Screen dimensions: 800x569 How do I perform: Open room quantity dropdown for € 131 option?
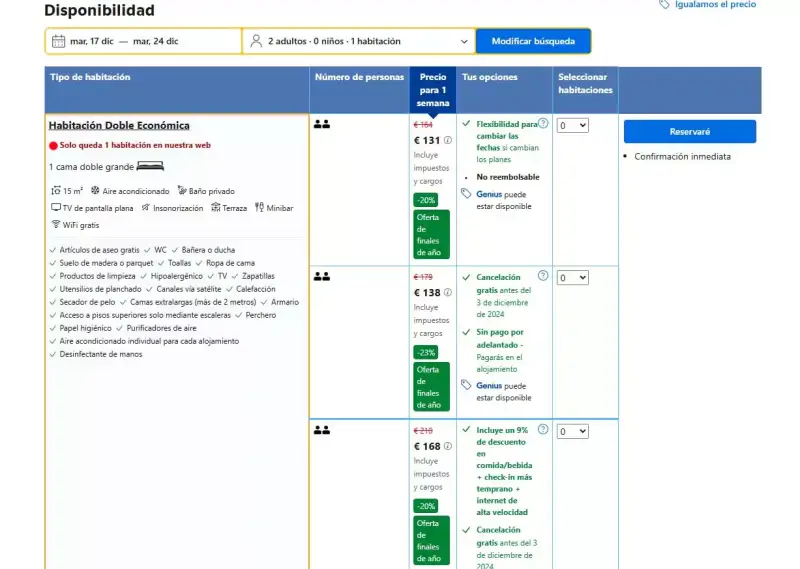tap(572, 126)
